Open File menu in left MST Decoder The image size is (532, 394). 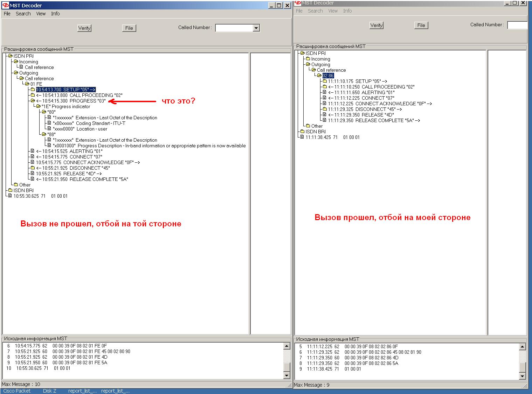coord(7,14)
